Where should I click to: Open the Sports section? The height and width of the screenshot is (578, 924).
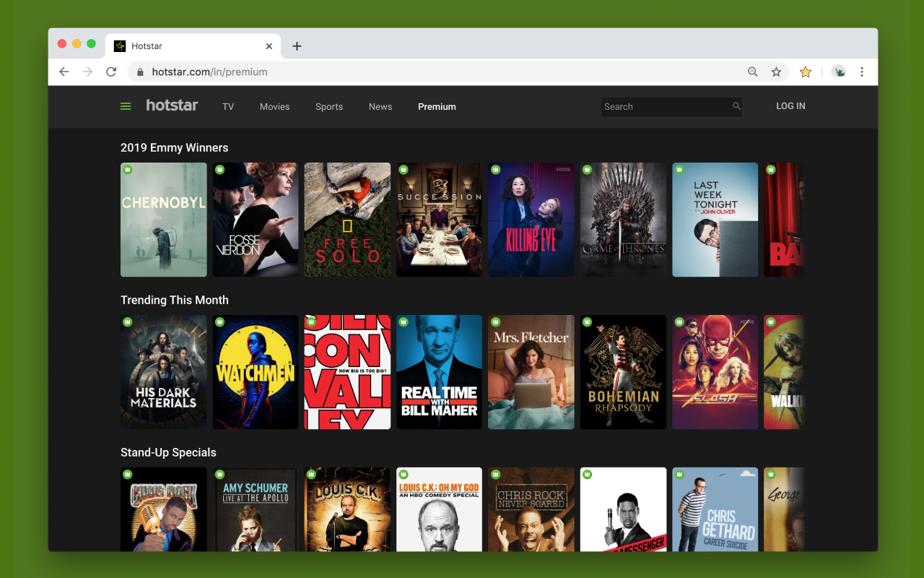(x=329, y=106)
